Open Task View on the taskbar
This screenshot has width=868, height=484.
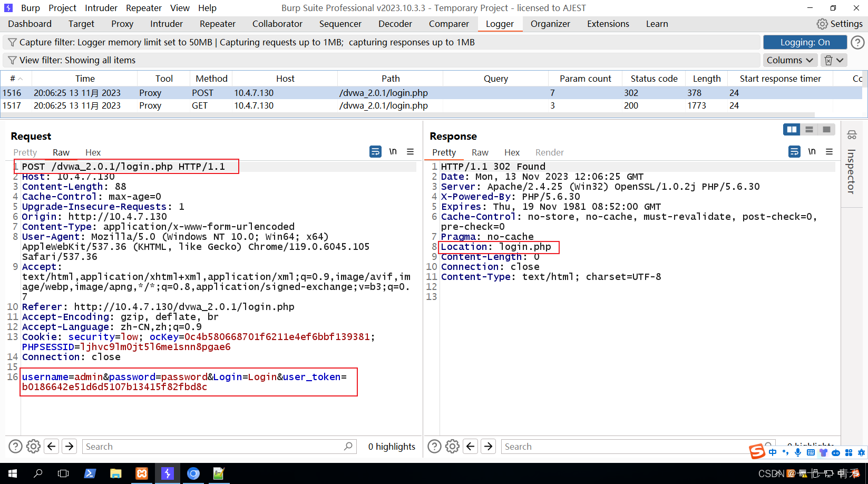click(x=63, y=473)
